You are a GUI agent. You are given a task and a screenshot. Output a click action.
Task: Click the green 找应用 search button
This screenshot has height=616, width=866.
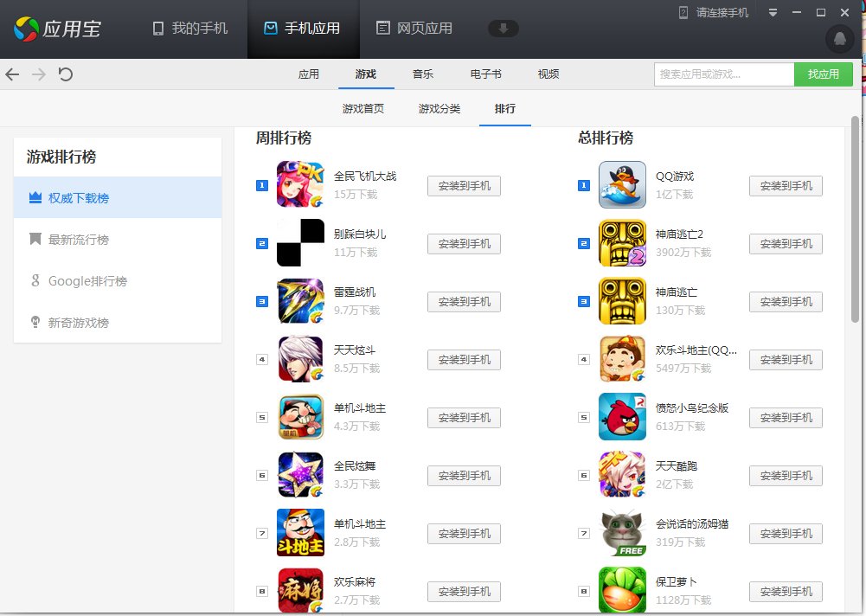click(823, 74)
